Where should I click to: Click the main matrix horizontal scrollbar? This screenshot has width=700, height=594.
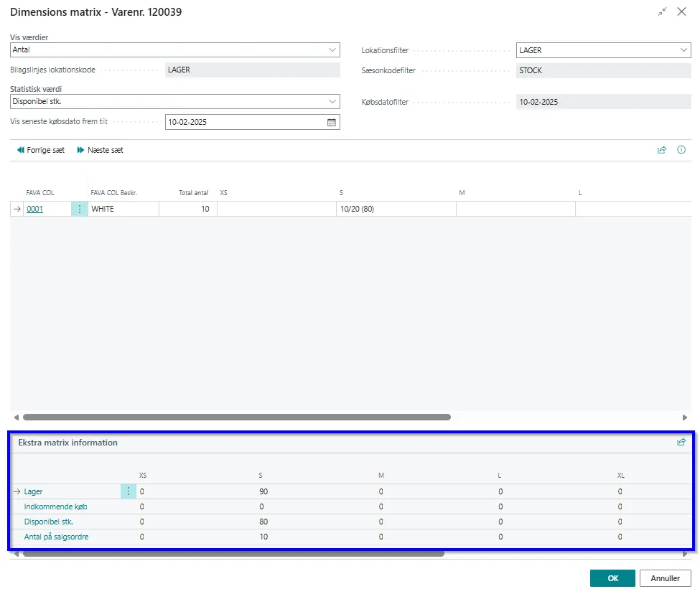pos(237,417)
